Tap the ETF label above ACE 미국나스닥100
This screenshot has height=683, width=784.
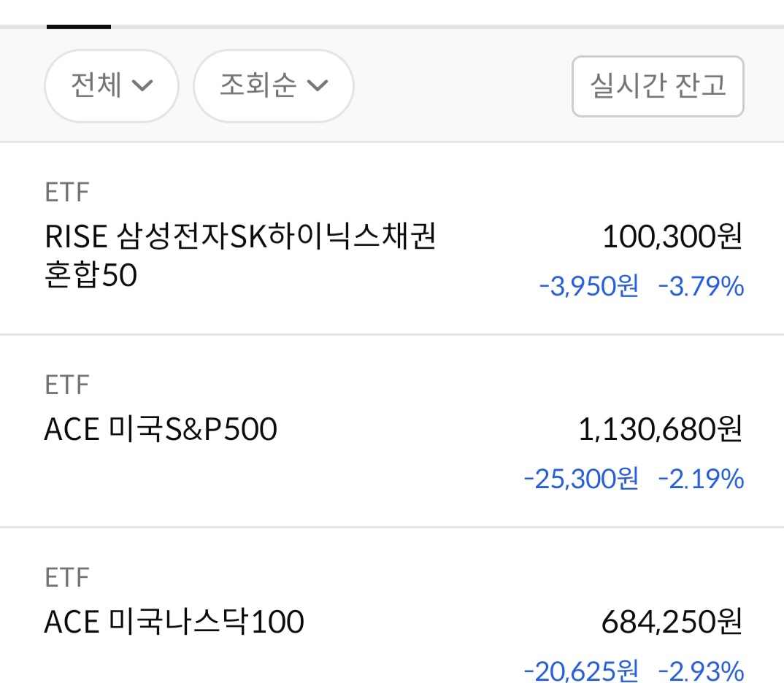66,578
